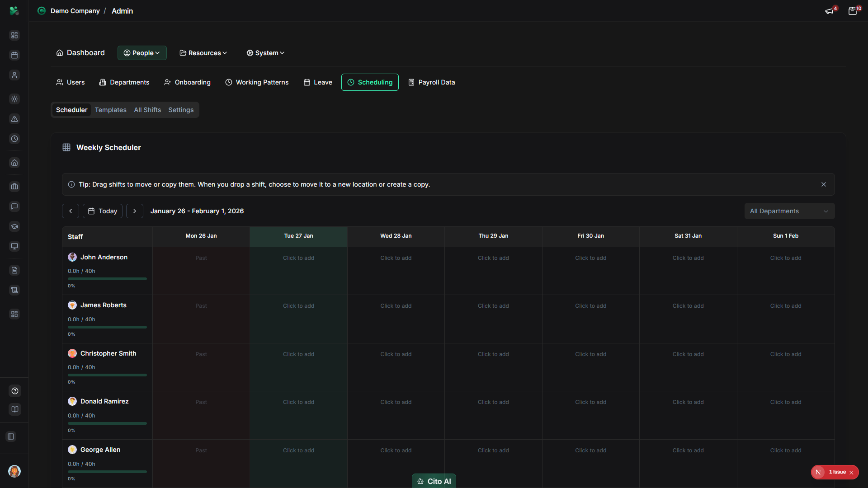
Task: Open announcements via the megaphone icon
Action: (830, 11)
